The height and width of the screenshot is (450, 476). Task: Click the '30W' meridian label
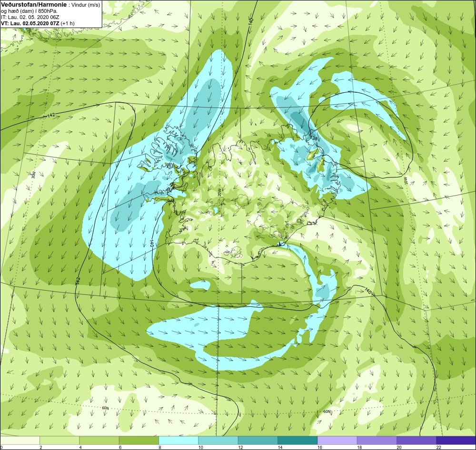[33, 175]
